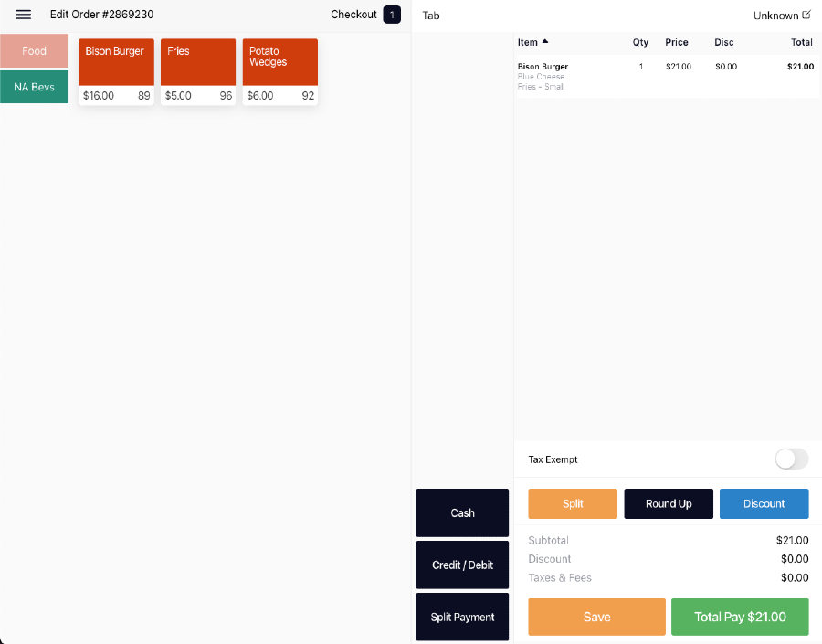Click the Price column header

676,43
